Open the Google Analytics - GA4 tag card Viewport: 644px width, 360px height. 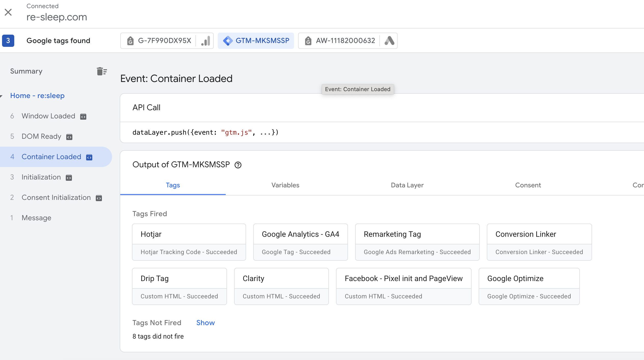(301, 242)
